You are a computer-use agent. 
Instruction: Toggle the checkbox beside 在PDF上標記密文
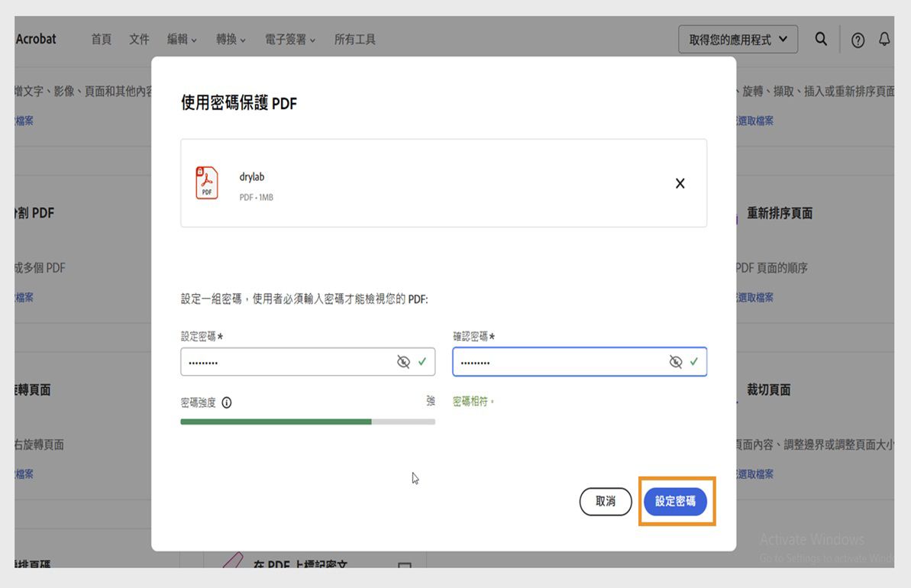[x=405, y=564]
